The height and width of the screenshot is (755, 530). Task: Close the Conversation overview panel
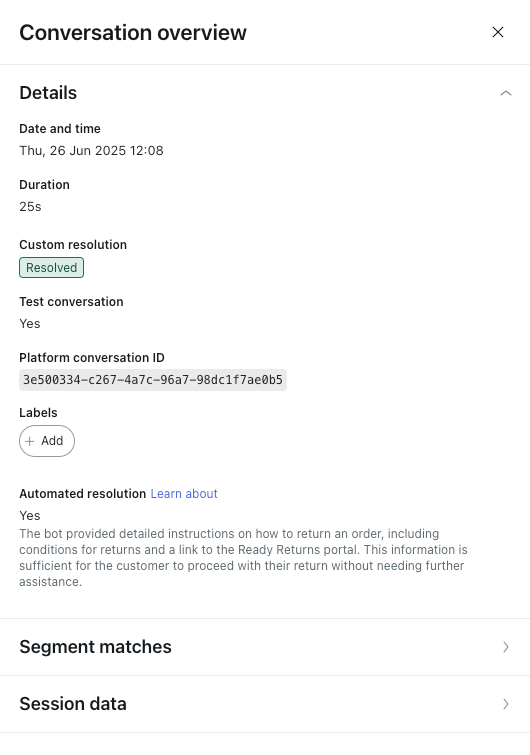point(498,32)
